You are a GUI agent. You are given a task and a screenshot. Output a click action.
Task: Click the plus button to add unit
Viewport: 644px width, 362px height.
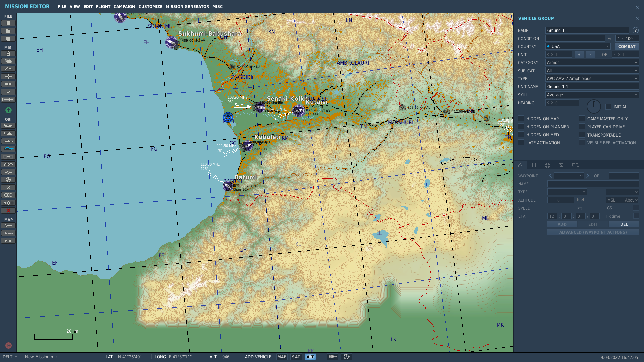[579, 54]
